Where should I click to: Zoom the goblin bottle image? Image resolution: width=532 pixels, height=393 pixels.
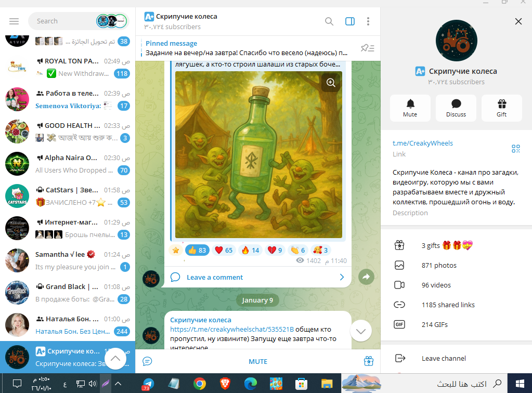(331, 83)
